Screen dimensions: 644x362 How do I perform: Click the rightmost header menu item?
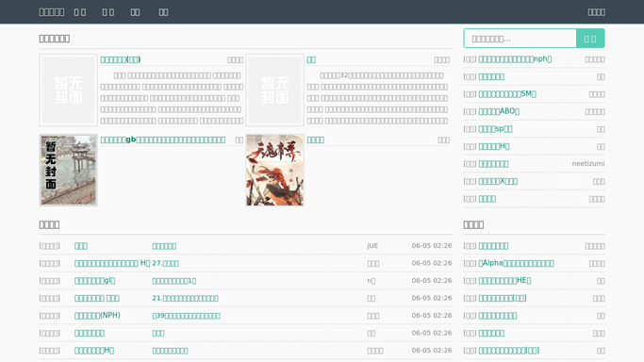point(596,12)
